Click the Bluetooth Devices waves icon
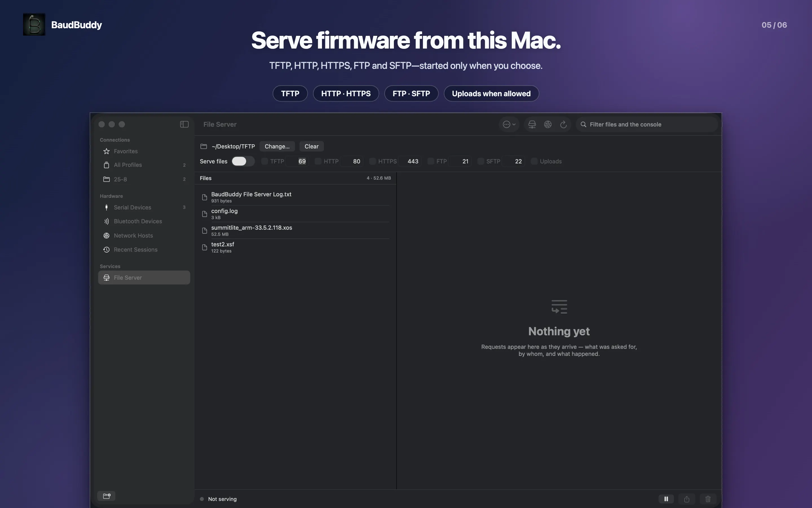812x508 pixels. coord(106,221)
